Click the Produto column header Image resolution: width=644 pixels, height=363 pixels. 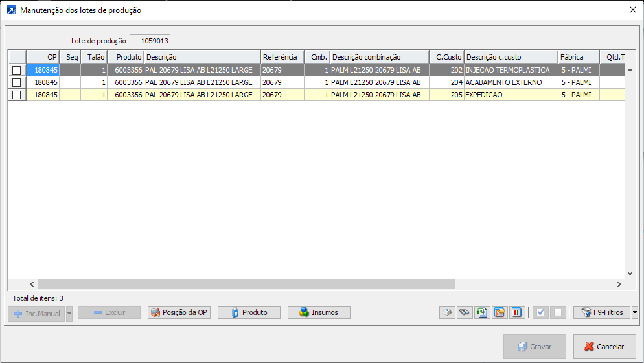pos(126,57)
